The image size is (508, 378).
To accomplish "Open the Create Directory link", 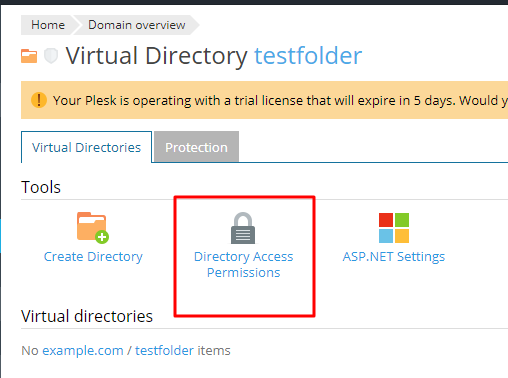I will click(x=93, y=257).
